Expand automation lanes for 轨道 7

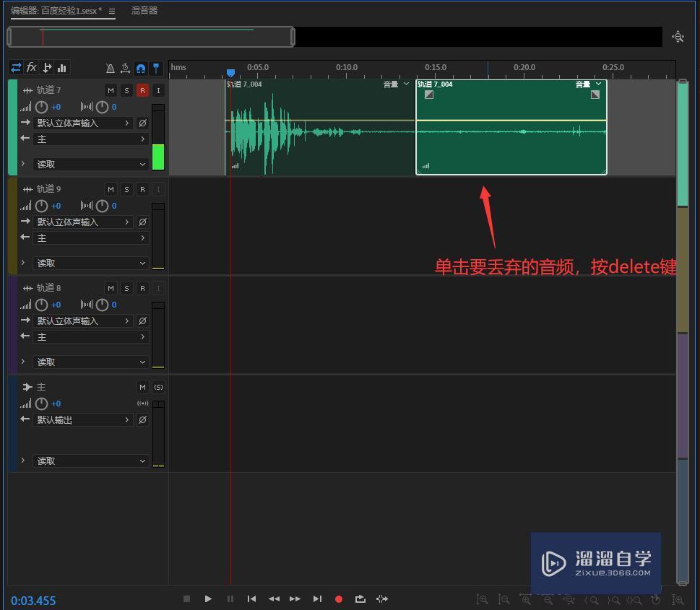(x=23, y=164)
